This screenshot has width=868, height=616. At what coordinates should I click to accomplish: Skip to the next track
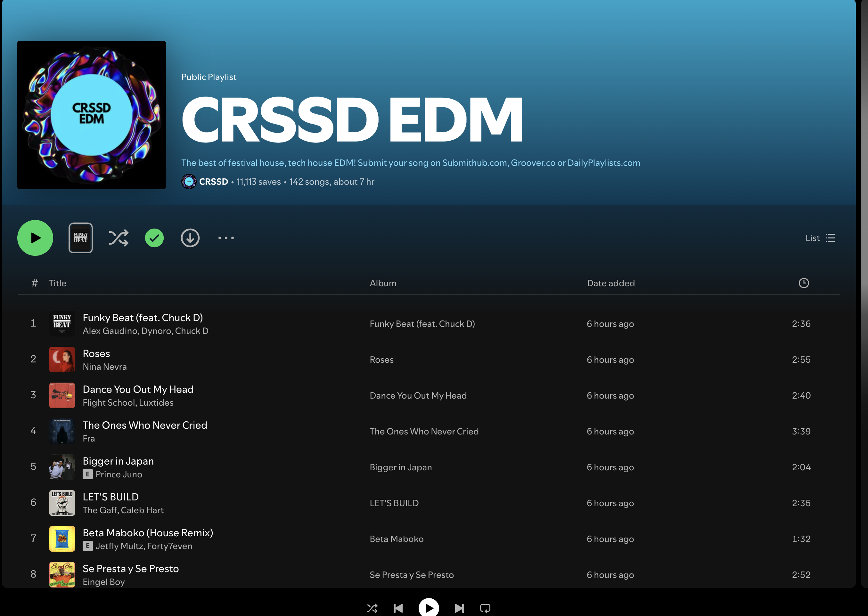tap(459, 608)
